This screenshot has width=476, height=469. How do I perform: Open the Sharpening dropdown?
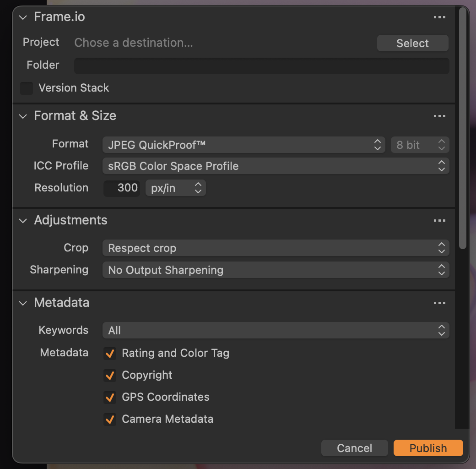(x=276, y=270)
